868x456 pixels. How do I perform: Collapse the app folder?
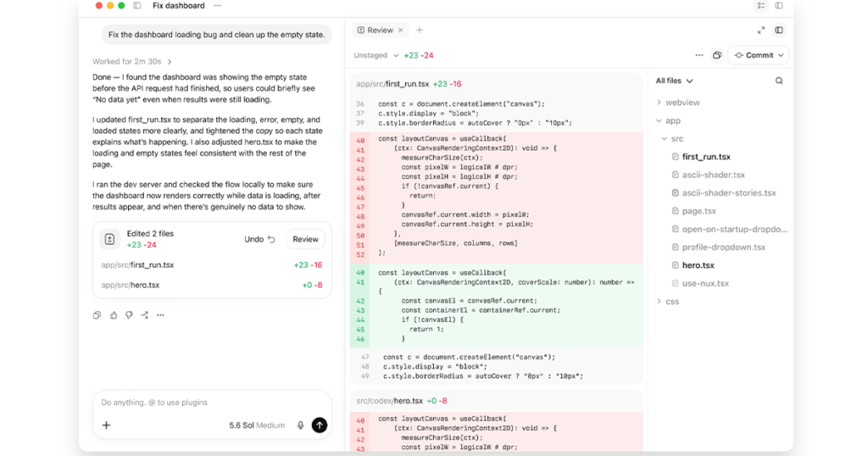pyautogui.click(x=668, y=120)
